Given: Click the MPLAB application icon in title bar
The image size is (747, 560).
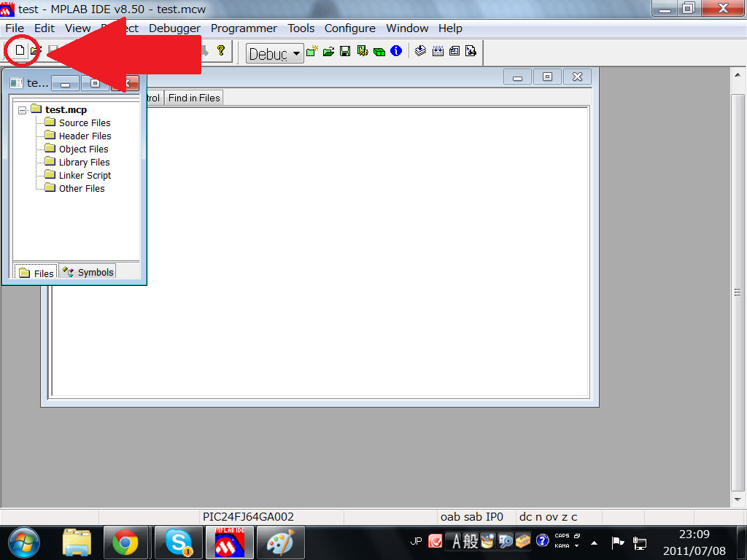Looking at the screenshot, I should [7, 9].
